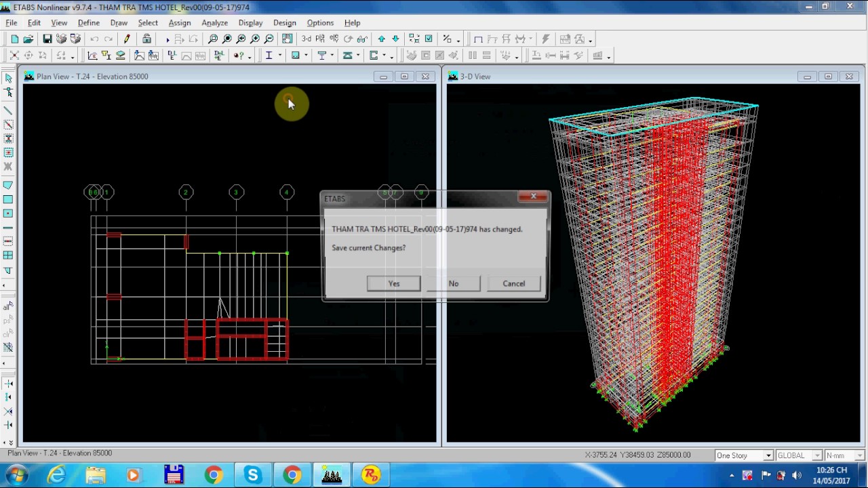This screenshot has width=868, height=488.
Task: Open the channel section C dropdown arrow
Action: click(x=384, y=56)
